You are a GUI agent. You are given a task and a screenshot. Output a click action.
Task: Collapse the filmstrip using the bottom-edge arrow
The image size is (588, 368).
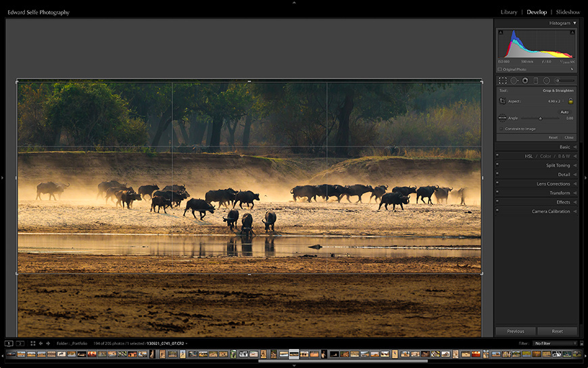click(294, 365)
